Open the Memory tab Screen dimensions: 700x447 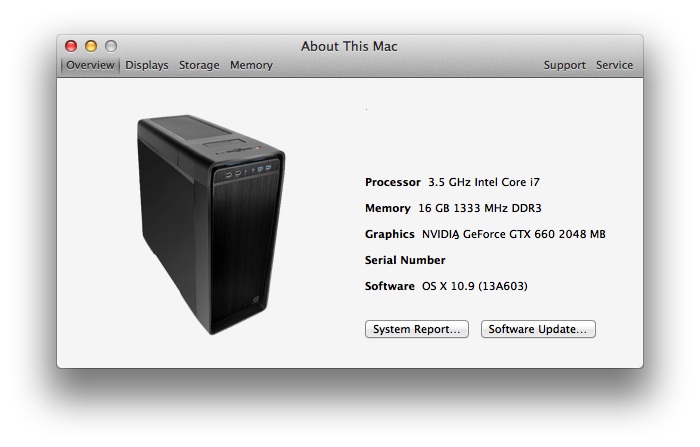click(x=251, y=65)
